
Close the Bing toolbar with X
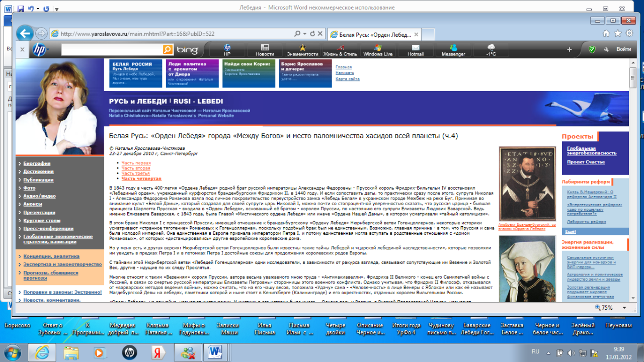pyautogui.click(x=22, y=49)
